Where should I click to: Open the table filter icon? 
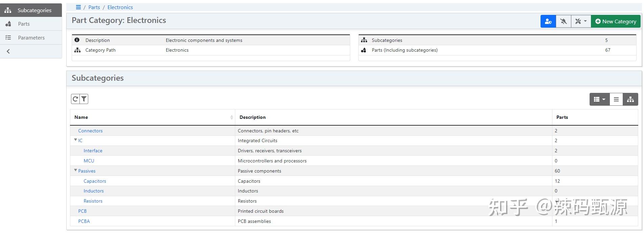pos(84,99)
